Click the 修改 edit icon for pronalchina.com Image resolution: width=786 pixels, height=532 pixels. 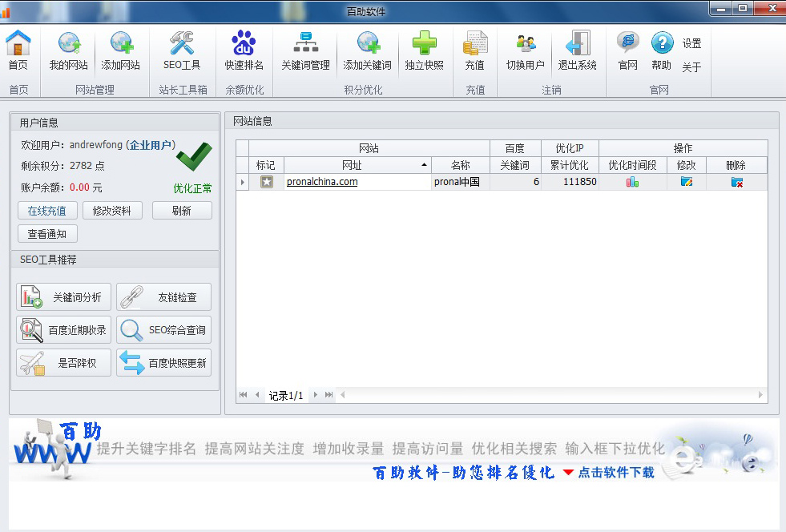coord(686,182)
